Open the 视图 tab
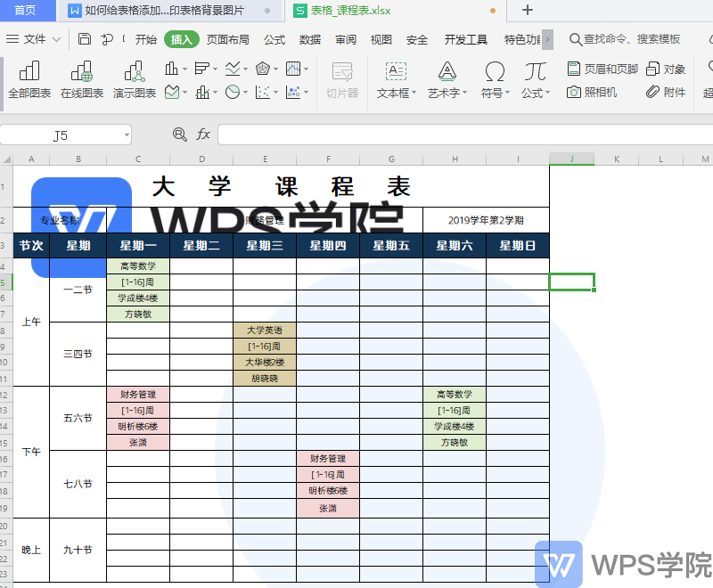Screen dimensions: 713x588 coord(381,39)
